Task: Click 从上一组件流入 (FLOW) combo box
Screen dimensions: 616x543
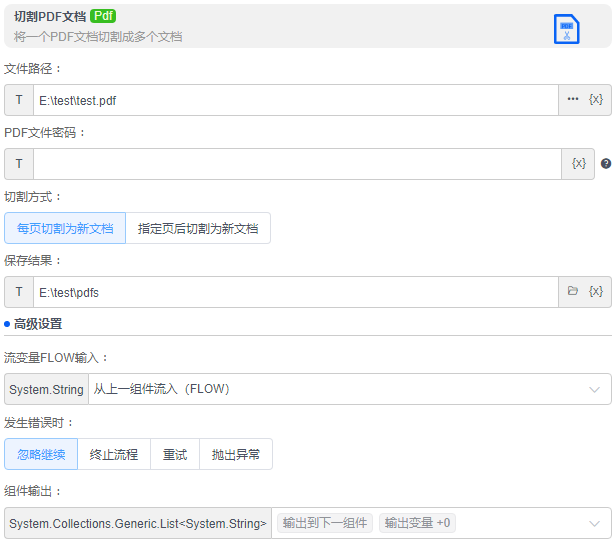Action: pos(350,389)
